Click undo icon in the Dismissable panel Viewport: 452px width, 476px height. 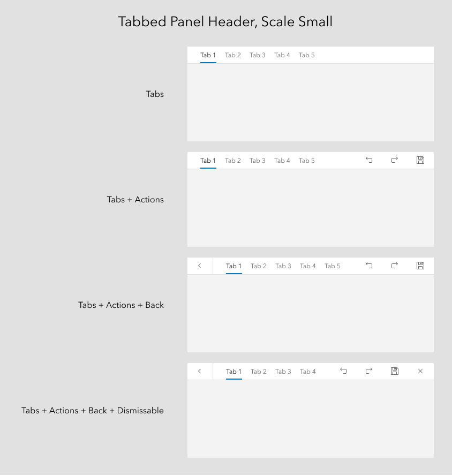click(343, 371)
